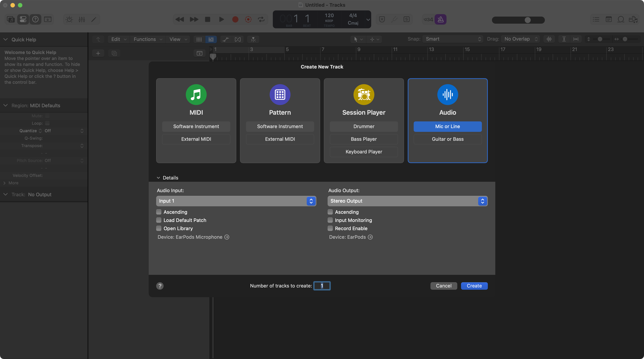Open the Mixers icon in control bar
The height and width of the screenshot is (359, 644).
(x=82, y=19)
